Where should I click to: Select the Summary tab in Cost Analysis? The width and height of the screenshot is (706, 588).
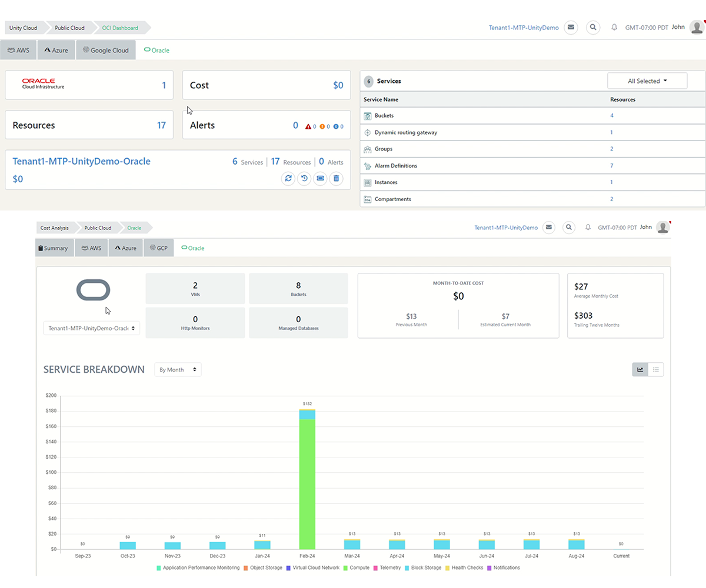55,248
